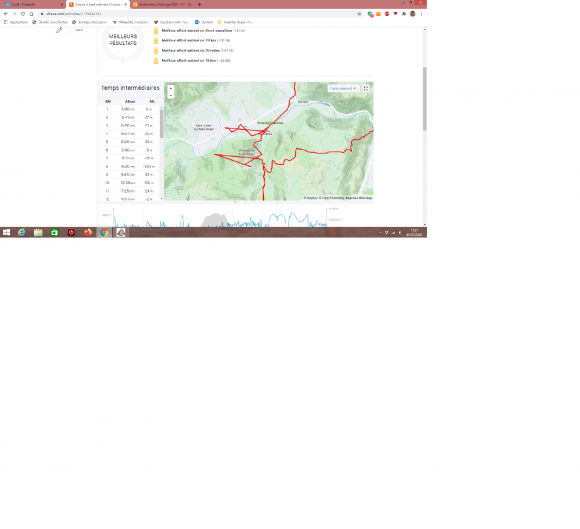Open the map style dropdown
This screenshot has height=529, width=580.
343,88
